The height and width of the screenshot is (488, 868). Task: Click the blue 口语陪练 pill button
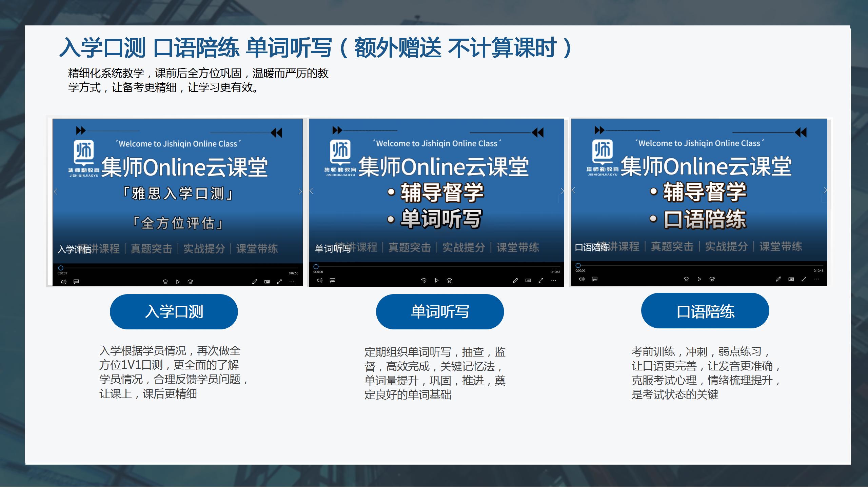click(705, 311)
